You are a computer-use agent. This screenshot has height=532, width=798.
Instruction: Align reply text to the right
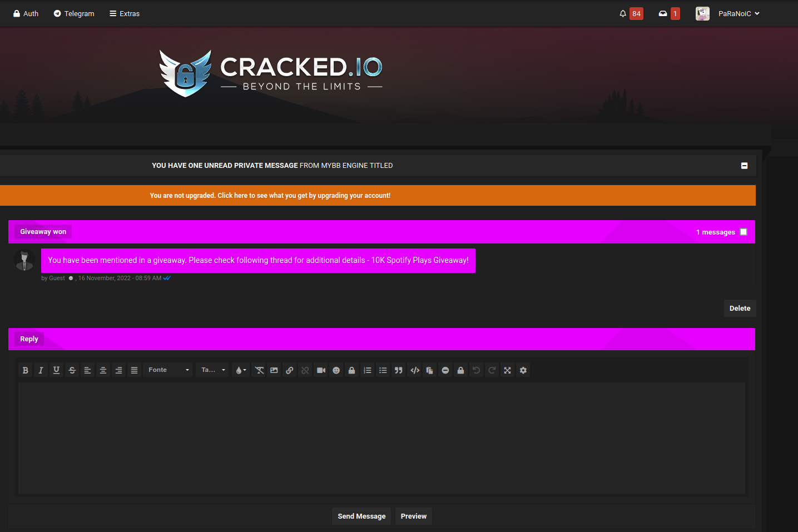click(118, 370)
